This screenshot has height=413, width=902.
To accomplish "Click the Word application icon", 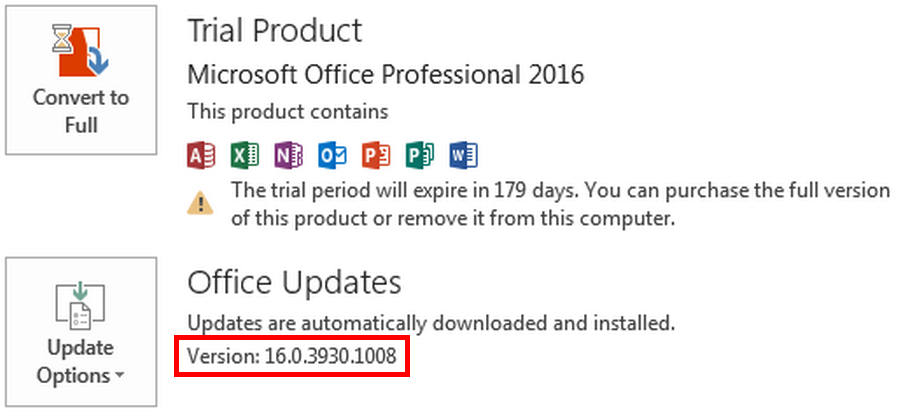I will coord(464,155).
